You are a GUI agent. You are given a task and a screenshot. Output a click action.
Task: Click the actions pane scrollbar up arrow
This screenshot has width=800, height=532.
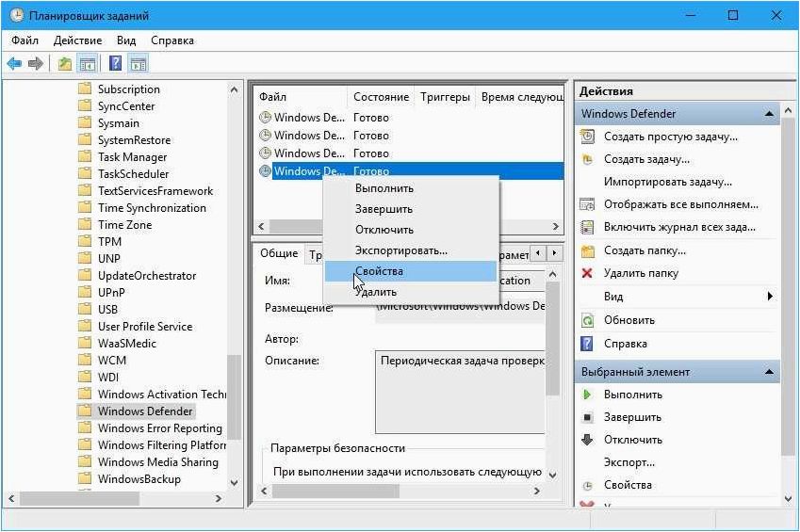[789, 111]
